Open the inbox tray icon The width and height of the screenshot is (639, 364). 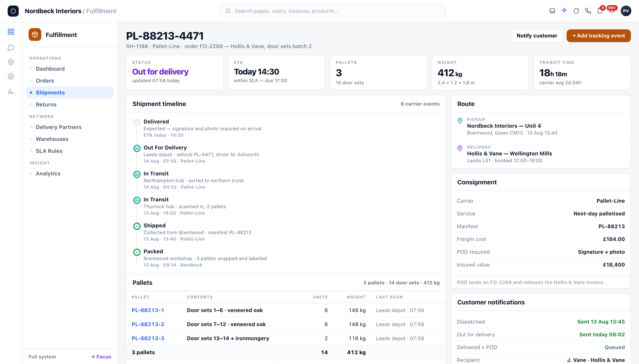pos(552,11)
